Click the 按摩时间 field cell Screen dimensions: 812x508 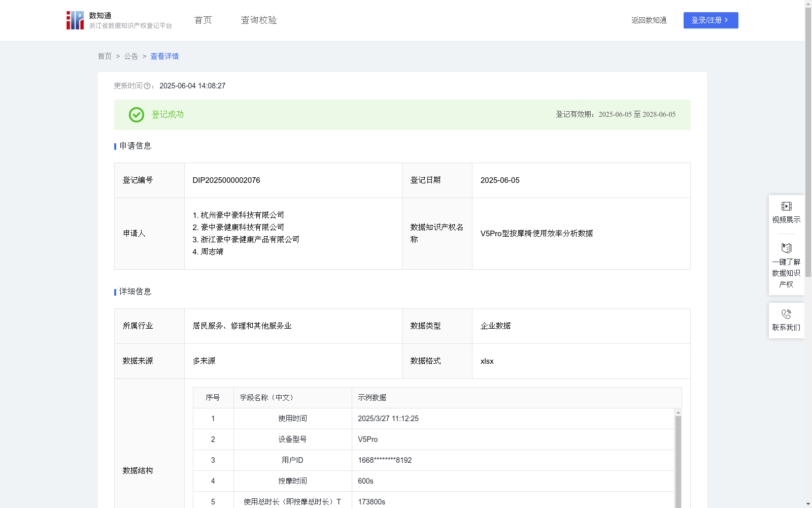(x=293, y=481)
